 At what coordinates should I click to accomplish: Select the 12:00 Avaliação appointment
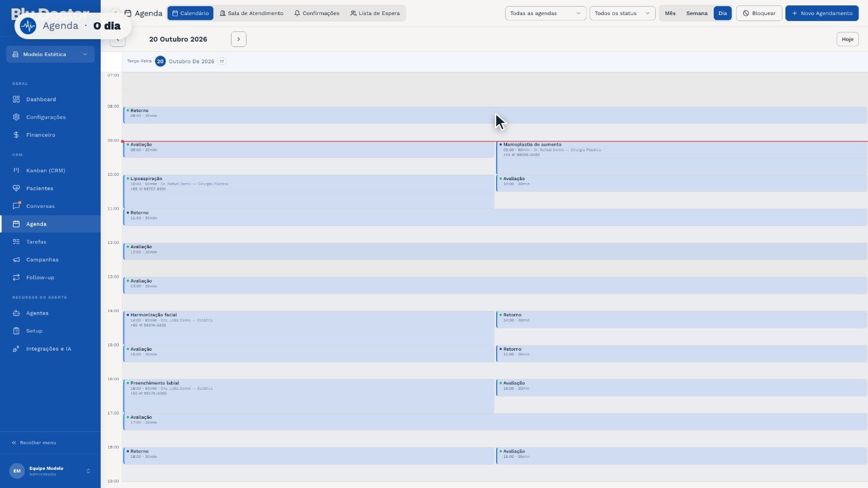point(495,251)
